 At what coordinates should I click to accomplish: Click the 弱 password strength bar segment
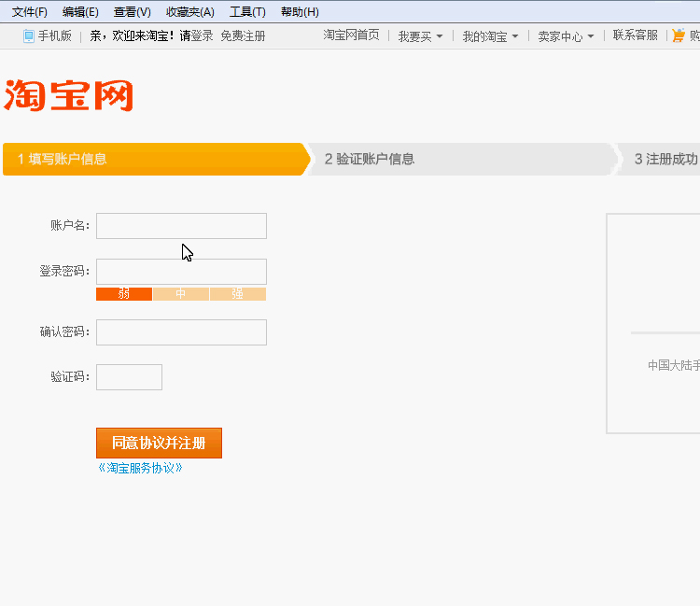point(124,294)
